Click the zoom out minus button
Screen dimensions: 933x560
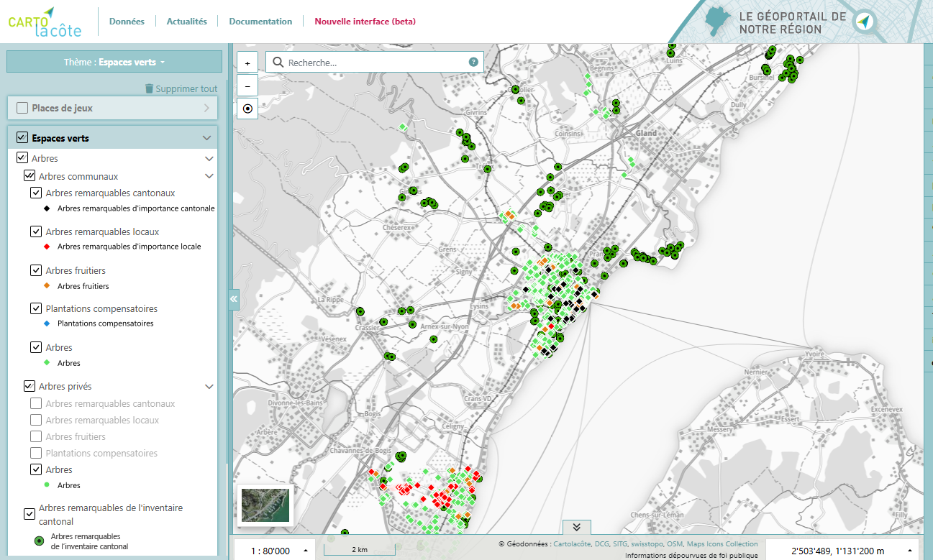pos(247,86)
